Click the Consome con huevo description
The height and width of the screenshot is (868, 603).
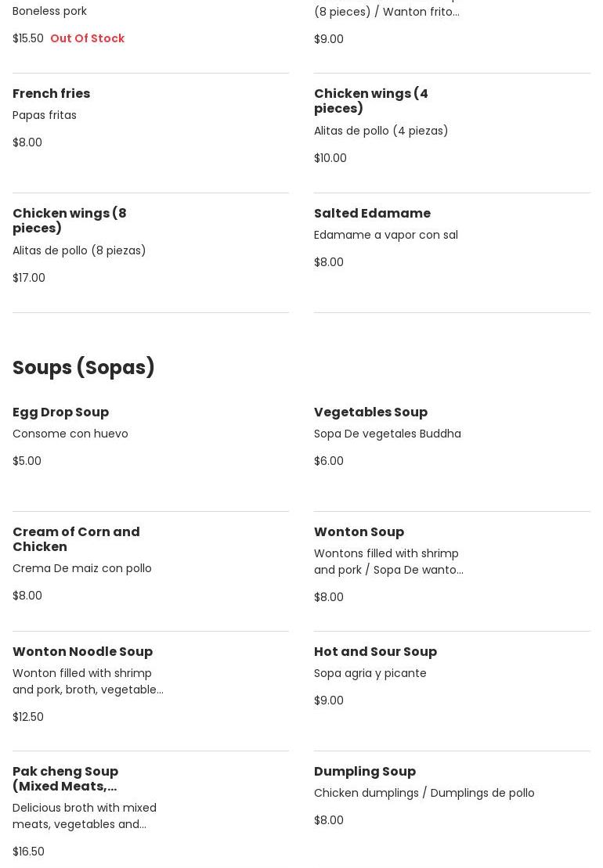click(70, 434)
